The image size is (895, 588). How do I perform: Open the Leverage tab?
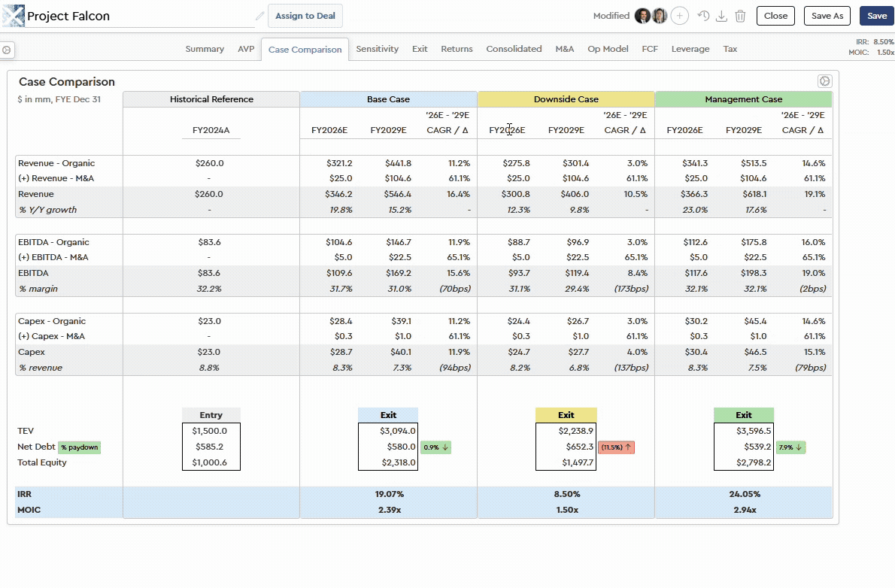(690, 49)
